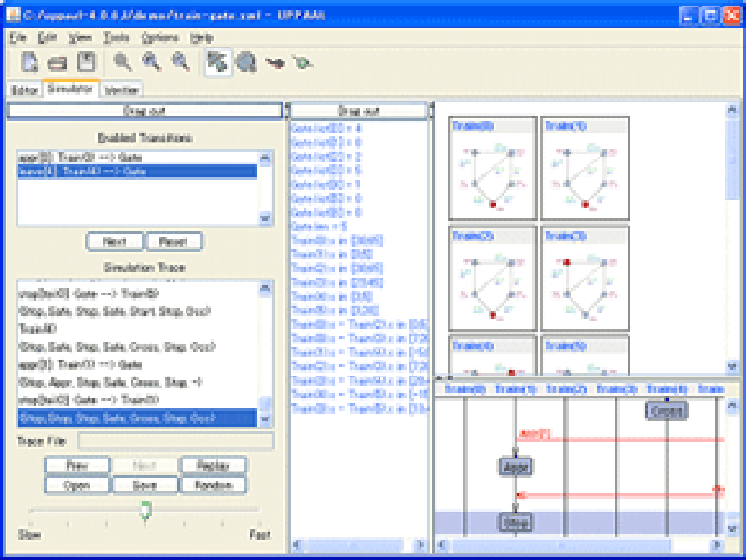Click the Replay button

214,465
